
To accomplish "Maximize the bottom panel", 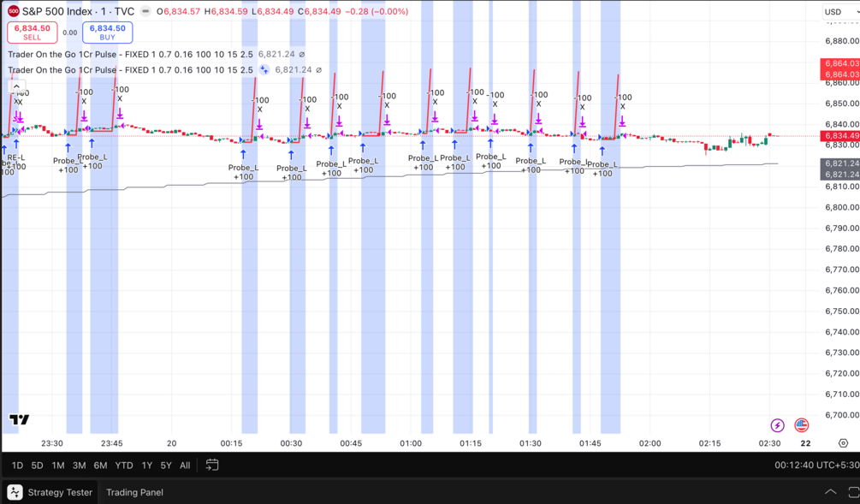I will click(x=853, y=492).
